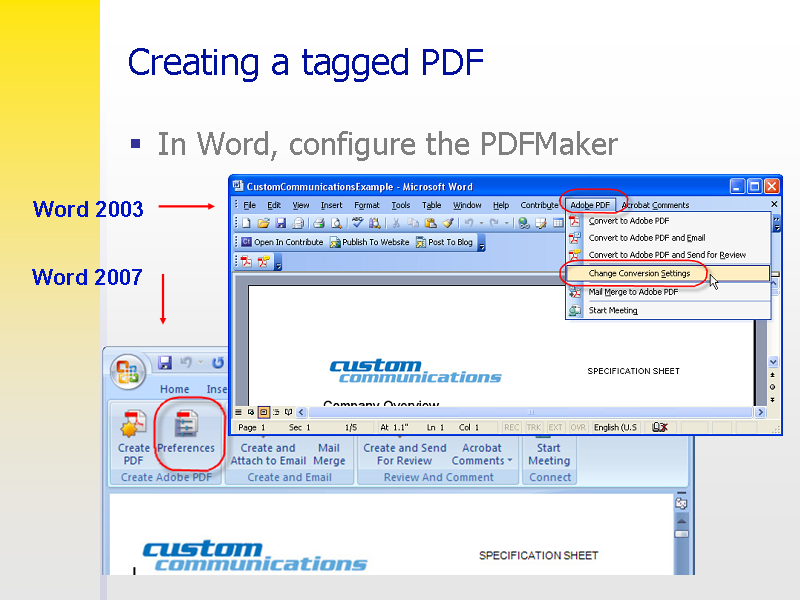Click Open In Contribute button
The height and width of the screenshot is (600, 800).
282,242
